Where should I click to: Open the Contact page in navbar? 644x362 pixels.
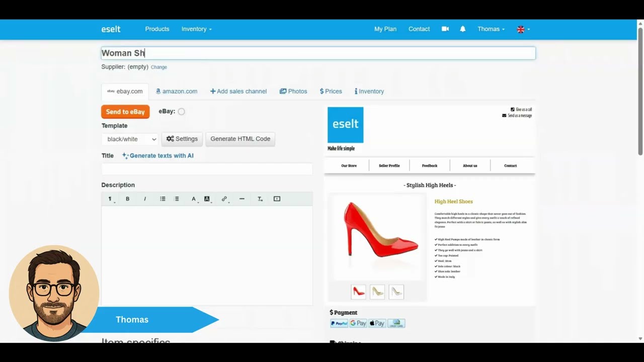tap(419, 29)
